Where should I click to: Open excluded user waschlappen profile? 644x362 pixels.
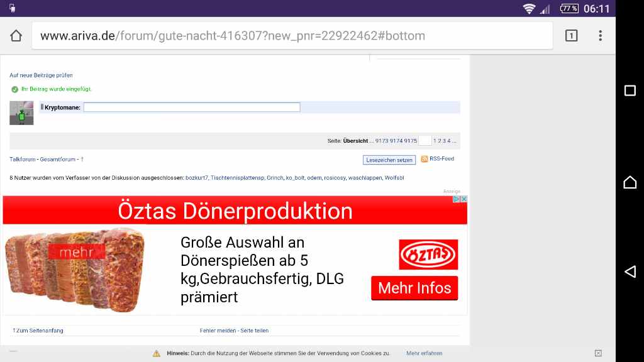coord(365,178)
